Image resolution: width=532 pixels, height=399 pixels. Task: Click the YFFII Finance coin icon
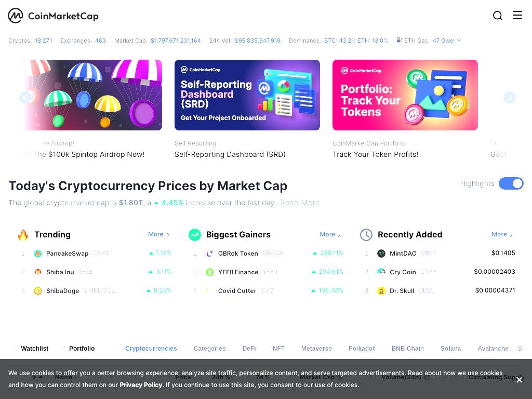[x=210, y=272]
